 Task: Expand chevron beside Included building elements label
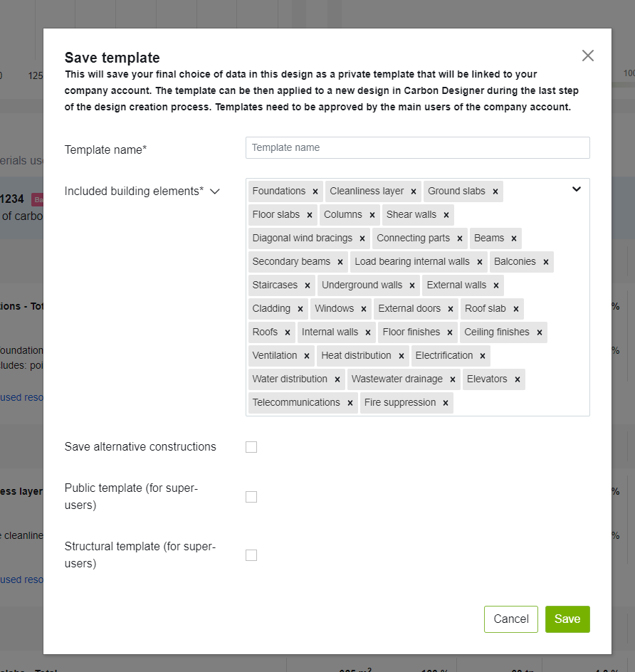215,191
